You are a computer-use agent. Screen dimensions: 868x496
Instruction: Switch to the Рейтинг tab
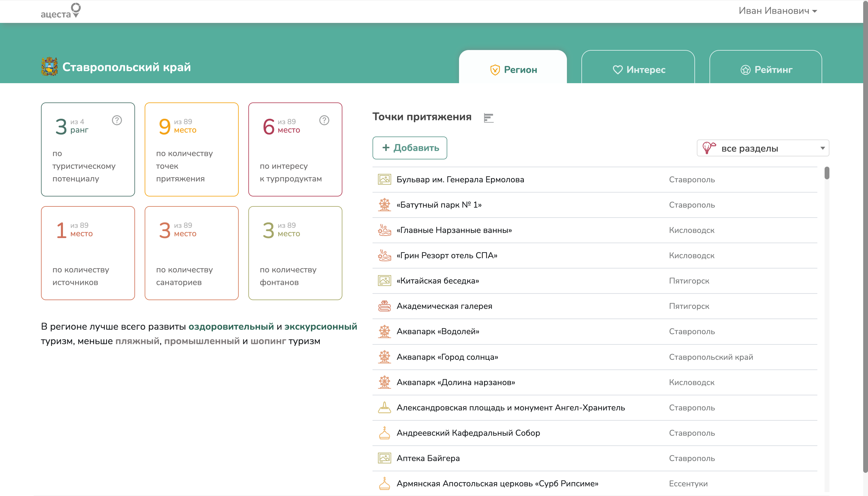(x=766, y=67)
